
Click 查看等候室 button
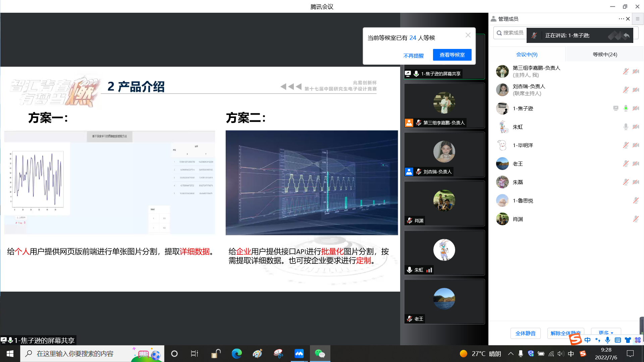pyautogui.click(x=452, y=55)
